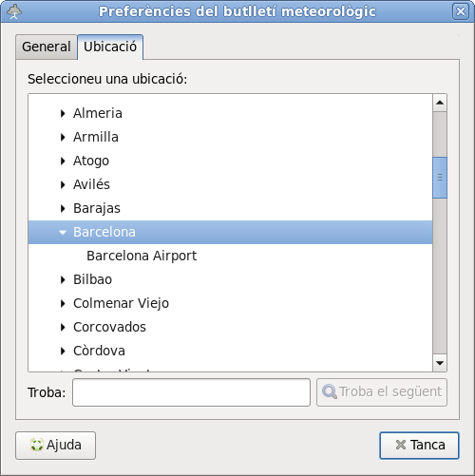Select the Còrdova entry

pos(99,351)
